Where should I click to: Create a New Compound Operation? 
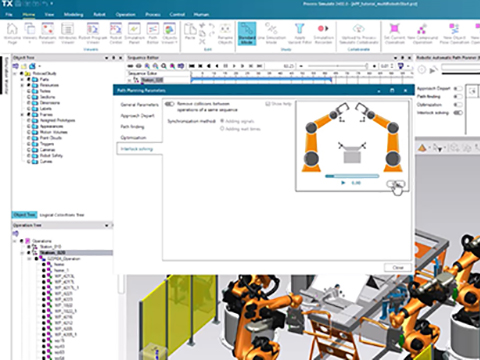(422, 33)
